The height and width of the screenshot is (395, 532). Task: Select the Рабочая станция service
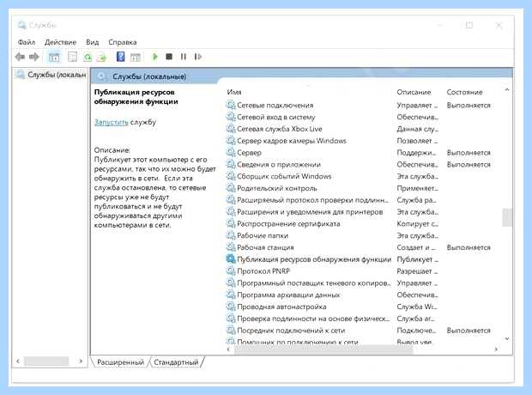point(266,247)
